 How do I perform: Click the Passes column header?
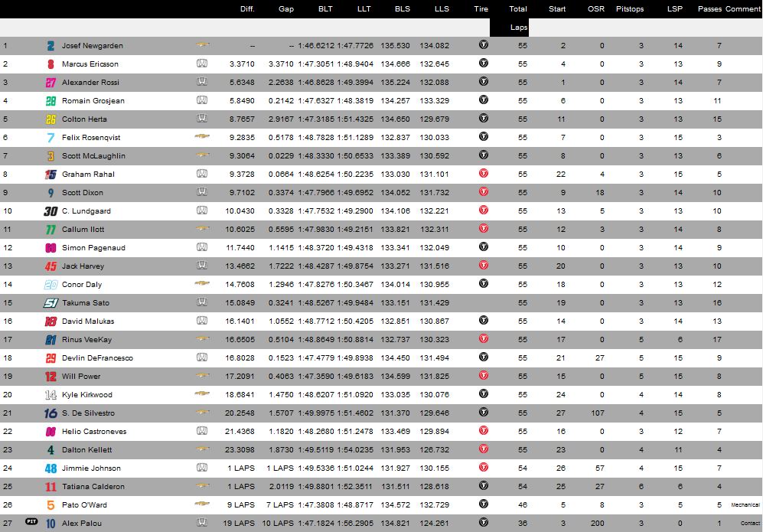tap(709, 9)
